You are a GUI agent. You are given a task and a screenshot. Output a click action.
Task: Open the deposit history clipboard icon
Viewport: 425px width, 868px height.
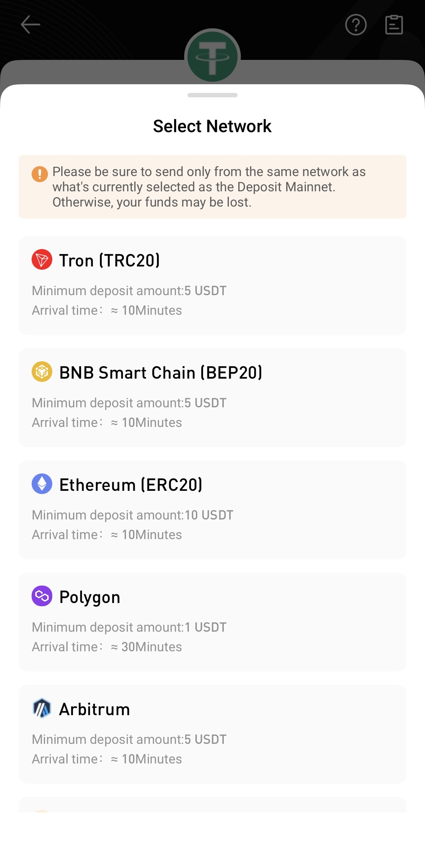tap(394, 25)
